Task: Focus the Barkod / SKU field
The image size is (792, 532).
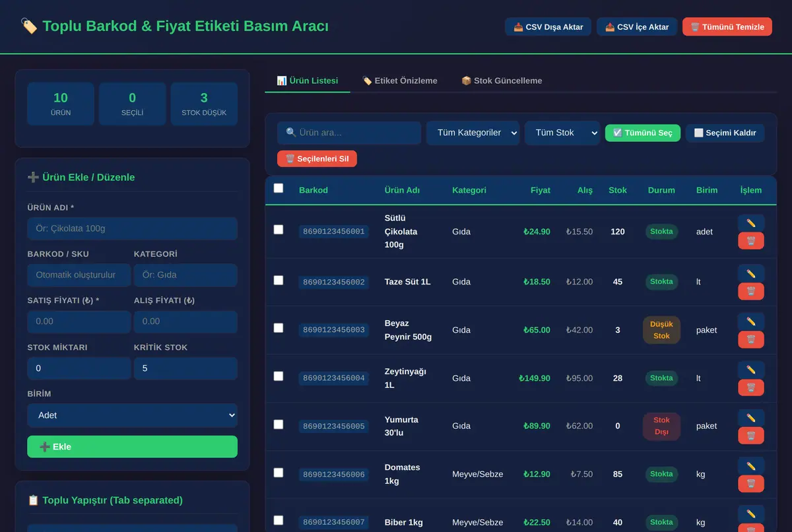Action: point(79,275)
